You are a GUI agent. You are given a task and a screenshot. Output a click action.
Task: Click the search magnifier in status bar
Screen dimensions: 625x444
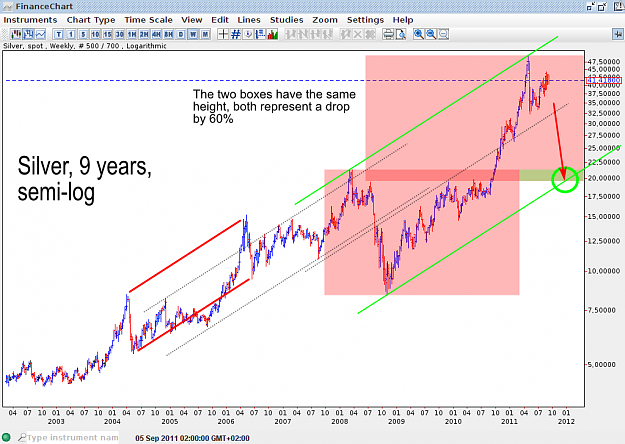coord(22,438)
